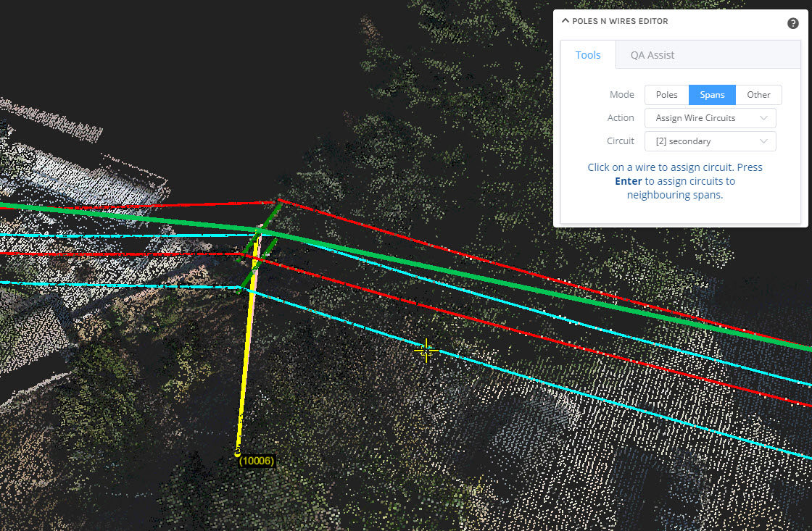Open the Circuit dropdown [2] secondary
This screenshot has height=531, width=812.
coord(710,141)
